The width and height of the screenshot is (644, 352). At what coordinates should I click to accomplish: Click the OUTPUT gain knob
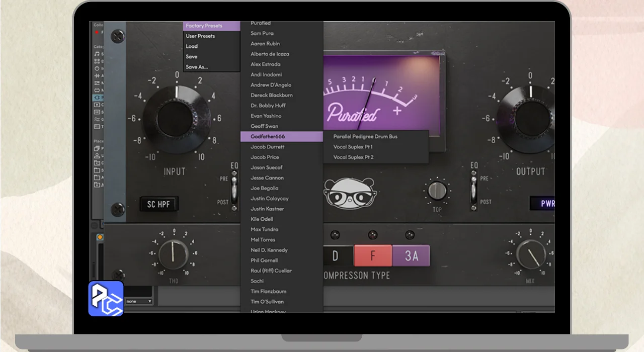[528, 119]
